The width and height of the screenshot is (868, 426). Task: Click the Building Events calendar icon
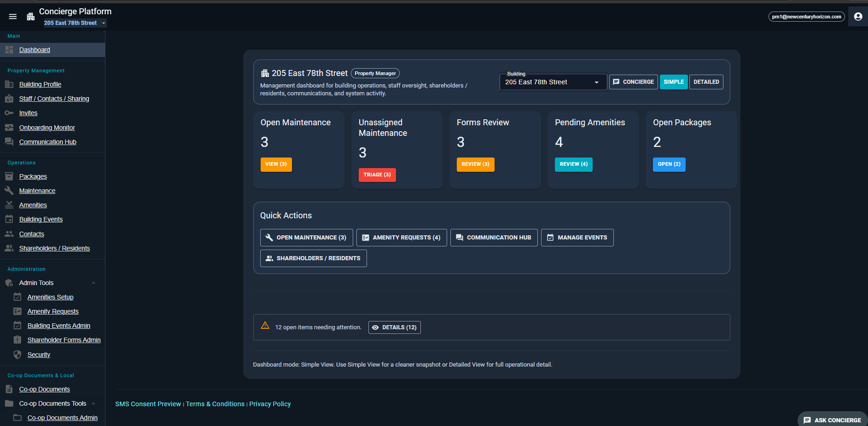pyautogui.click(x=9, y=219)
